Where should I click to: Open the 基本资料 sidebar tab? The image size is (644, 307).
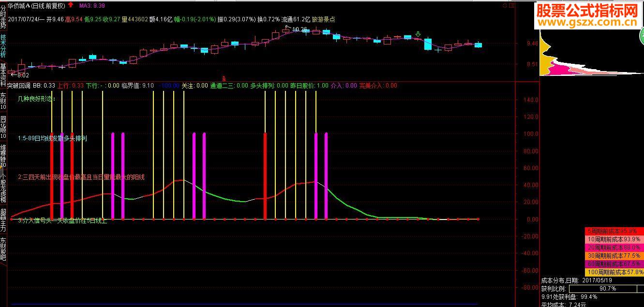coord(3,75)
